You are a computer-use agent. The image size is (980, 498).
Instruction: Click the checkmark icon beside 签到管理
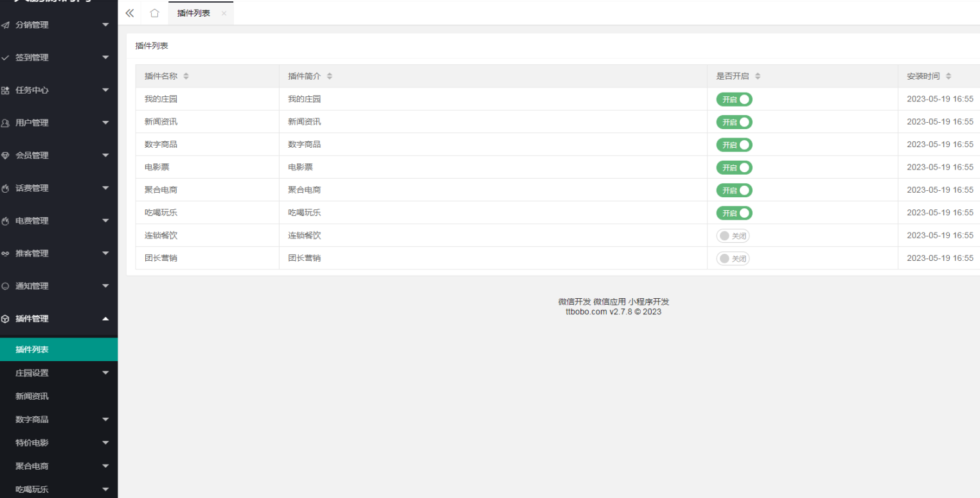click(6, 58)
